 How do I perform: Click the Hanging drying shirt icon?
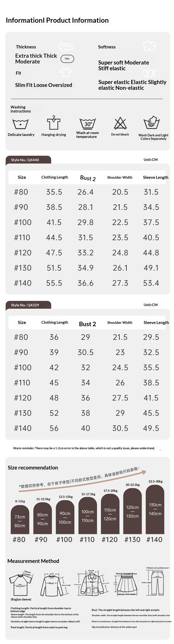tap(54, 122)
